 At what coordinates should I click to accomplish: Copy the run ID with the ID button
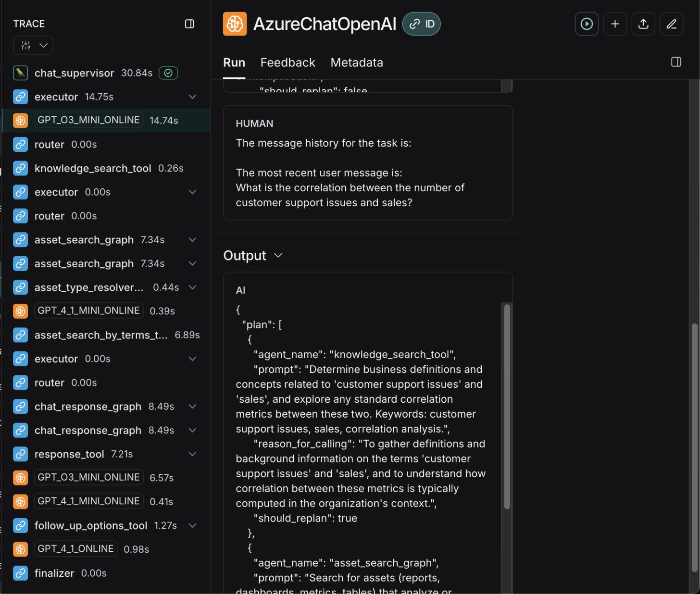click(x=422, y=24)
